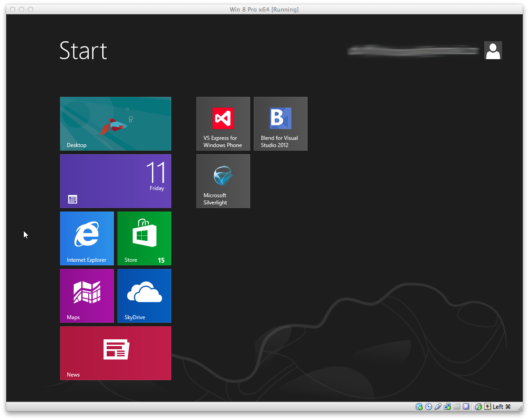Click the VirtualBox window title text

264,9
